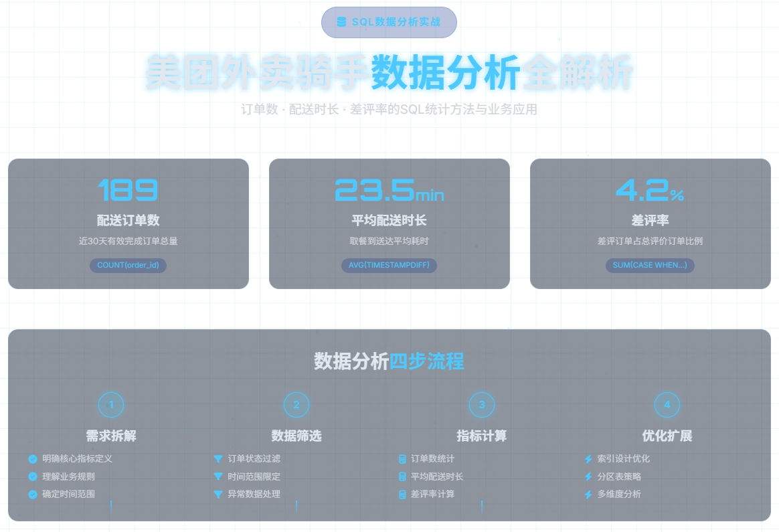
Task: Click the text 近30天有效完成订单总量
Action: [128, 241]
